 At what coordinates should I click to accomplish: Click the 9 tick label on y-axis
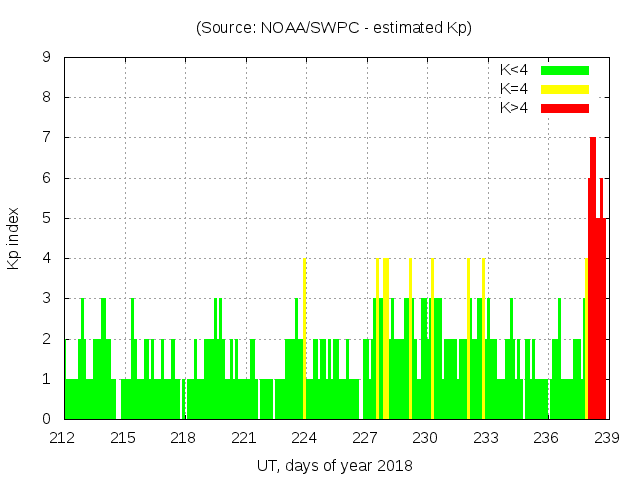click(47, 58)
